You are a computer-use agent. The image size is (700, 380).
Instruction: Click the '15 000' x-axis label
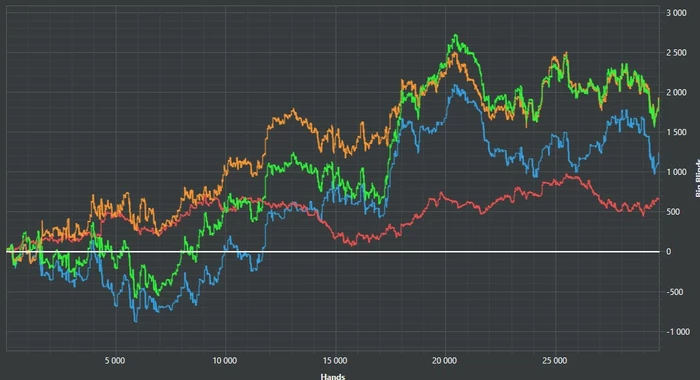334,361
